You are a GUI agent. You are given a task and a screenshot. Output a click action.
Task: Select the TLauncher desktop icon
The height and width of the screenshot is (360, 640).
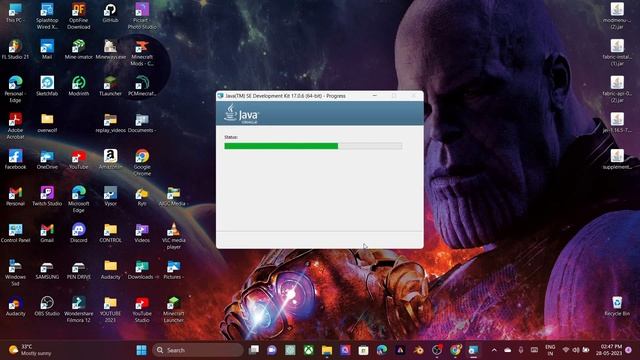[110, 86]
